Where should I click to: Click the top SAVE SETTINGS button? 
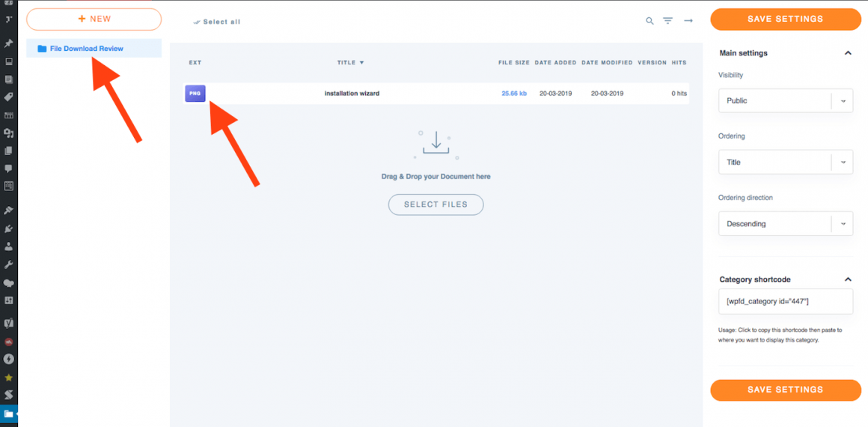(x=786, y=19)
